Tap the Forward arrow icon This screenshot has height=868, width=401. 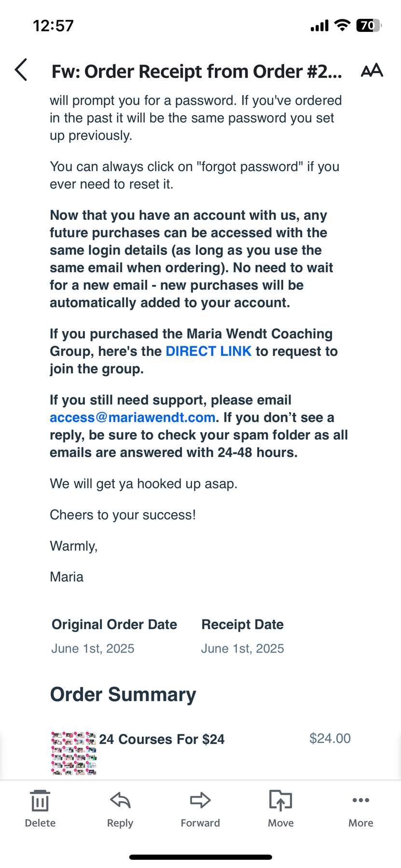point(200,801)
